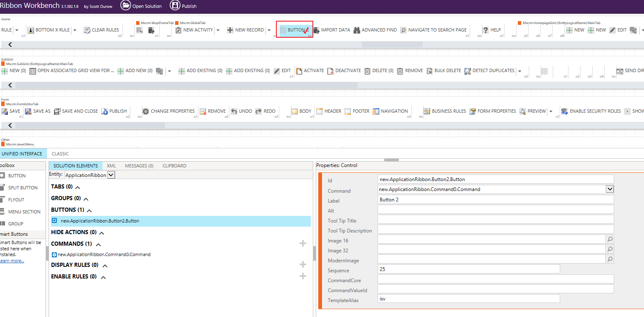Viewport: 644px width, 317px height.
Task: Select Header in the Form ribbon
Action: coord(329,111)
